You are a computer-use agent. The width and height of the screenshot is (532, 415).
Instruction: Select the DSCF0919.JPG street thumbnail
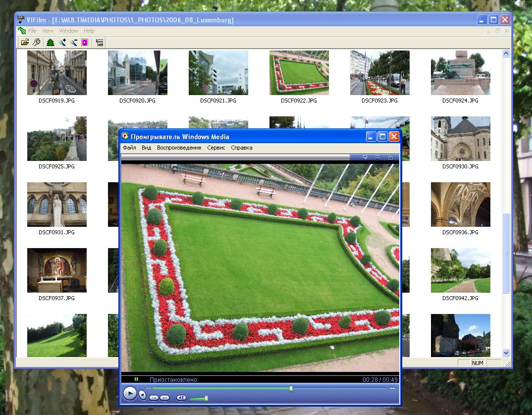pos(56,73)
